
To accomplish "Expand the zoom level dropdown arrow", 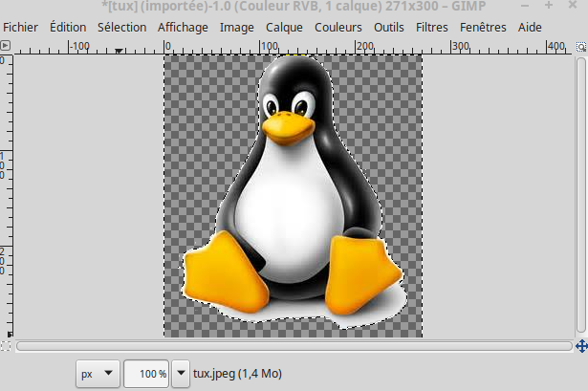I will coord(181,374).
